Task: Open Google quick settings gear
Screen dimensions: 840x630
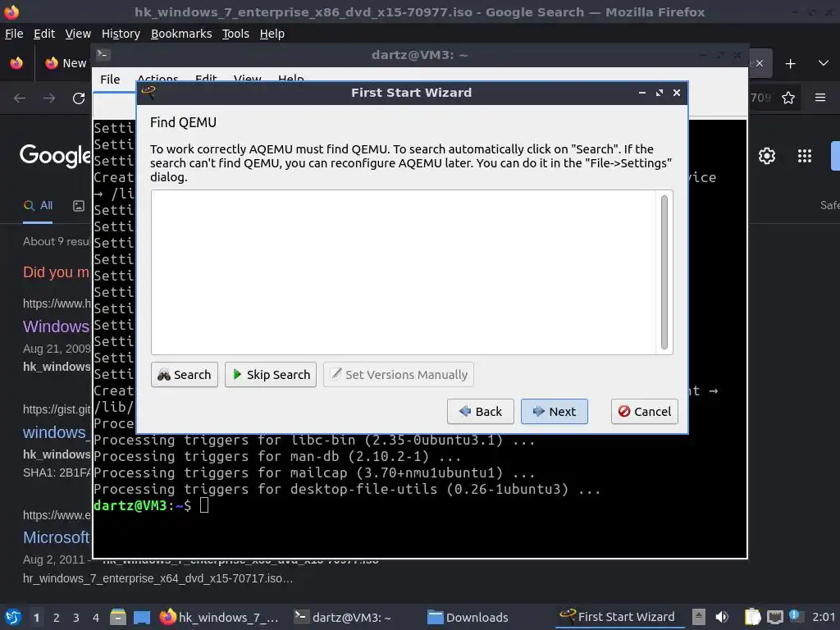Action: coord(767,156)
